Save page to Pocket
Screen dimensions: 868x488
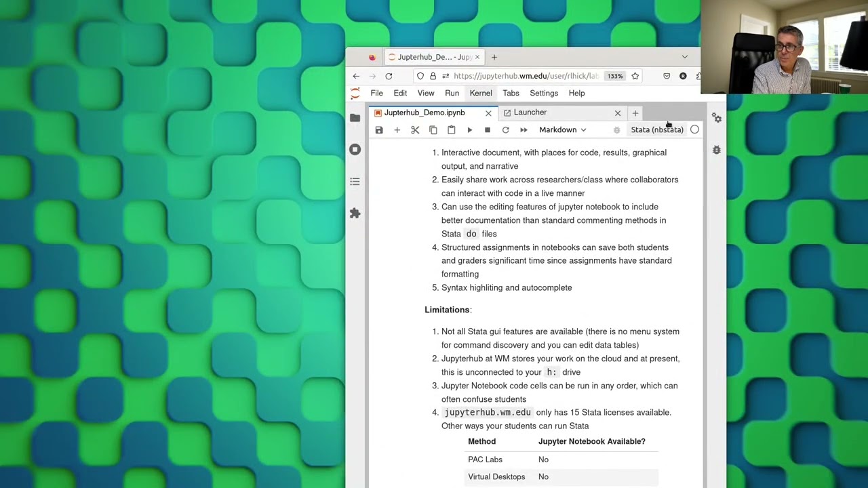[x=667, y=76]
